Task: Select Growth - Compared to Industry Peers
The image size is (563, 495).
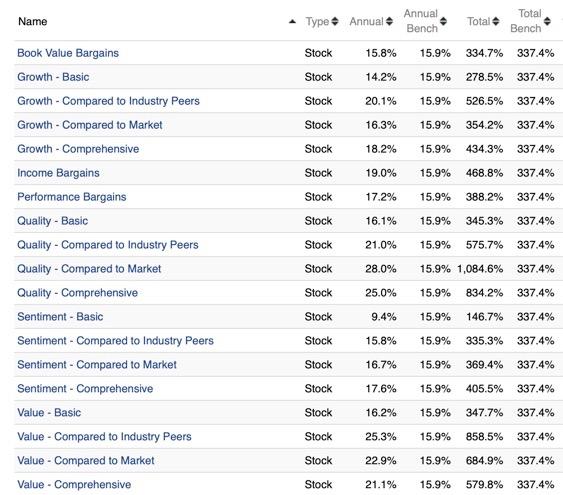Action: coord(108,101)
